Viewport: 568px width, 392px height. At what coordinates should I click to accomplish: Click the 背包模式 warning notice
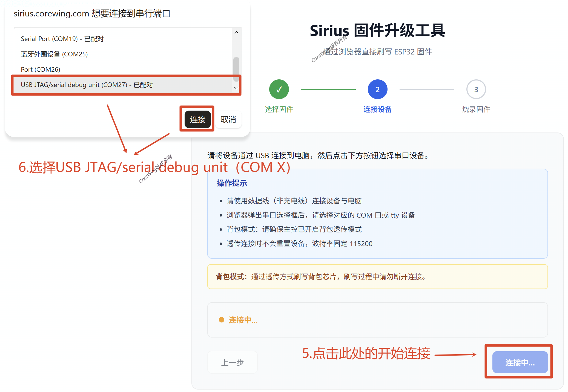point(377,276)
